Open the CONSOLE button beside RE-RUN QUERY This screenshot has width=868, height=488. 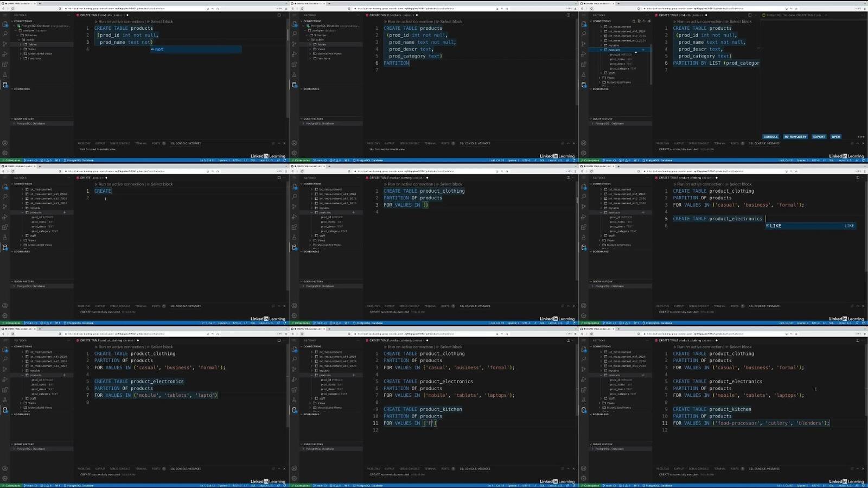click(x=770, y=137)
